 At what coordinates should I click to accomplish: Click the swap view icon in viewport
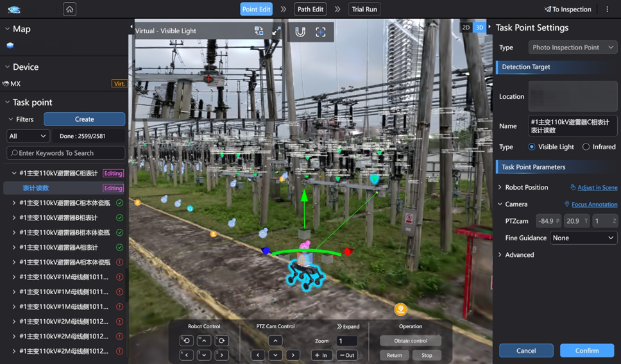click(259, 31)
